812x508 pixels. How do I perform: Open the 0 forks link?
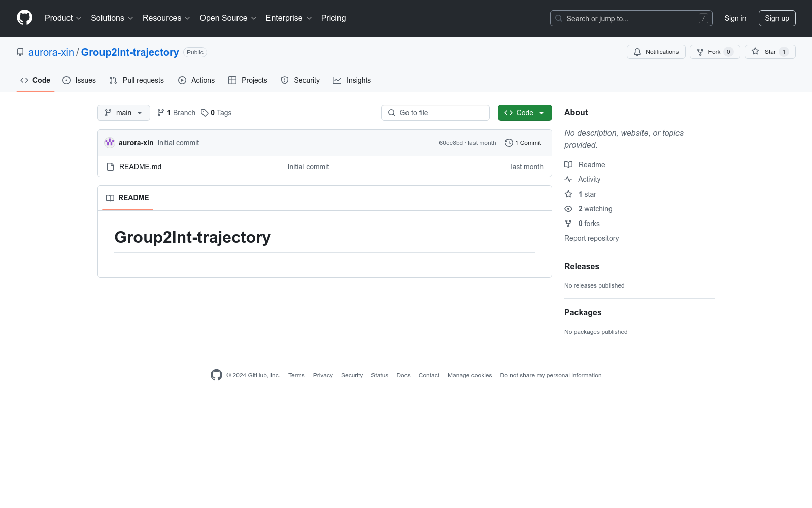coord(582,224)
